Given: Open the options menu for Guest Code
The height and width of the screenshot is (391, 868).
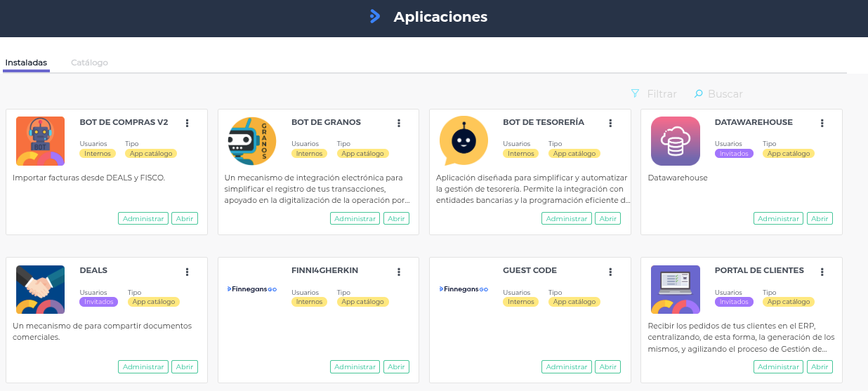Looking at the screenshot, I should pos(610,272).
